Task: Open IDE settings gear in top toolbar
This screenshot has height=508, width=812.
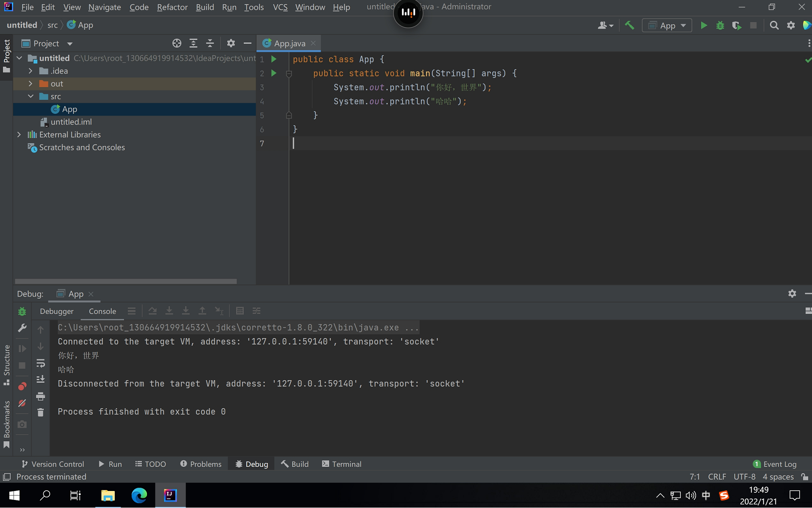Action: coord(791,25)
